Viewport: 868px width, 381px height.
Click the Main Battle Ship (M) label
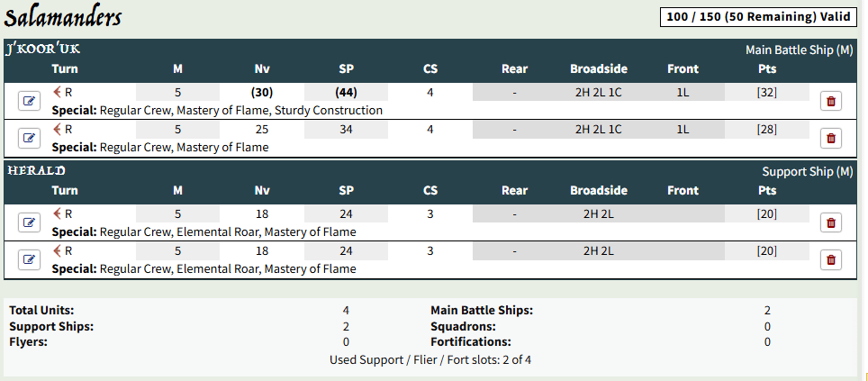(799, 50)
